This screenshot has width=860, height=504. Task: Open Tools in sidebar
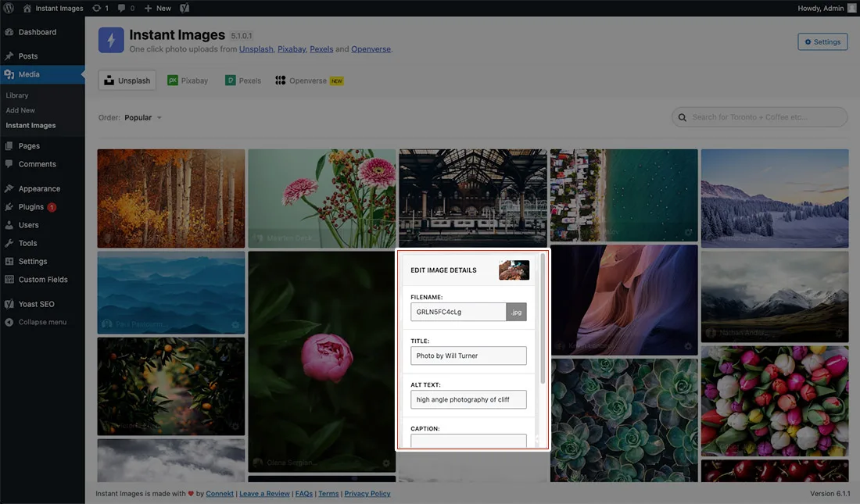(42, 243)
